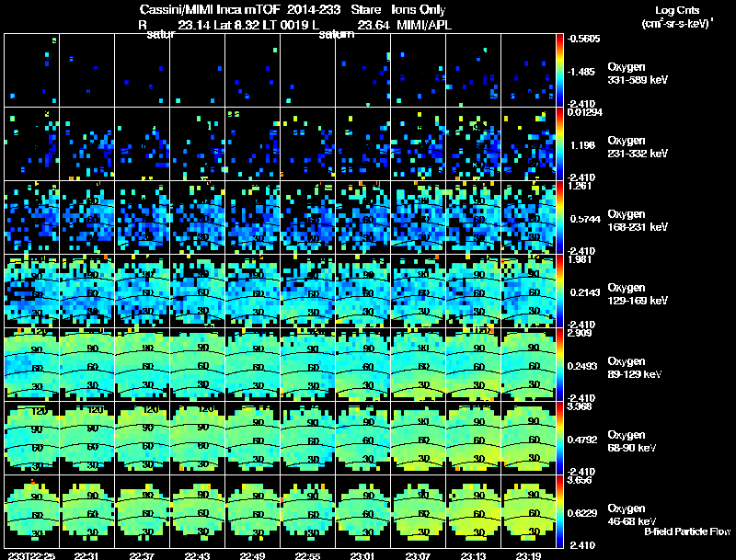The width and height of the screenshot is (736, 560).
Task: Click the B-field Particle Flow caption
Action: tap(687, 531)
